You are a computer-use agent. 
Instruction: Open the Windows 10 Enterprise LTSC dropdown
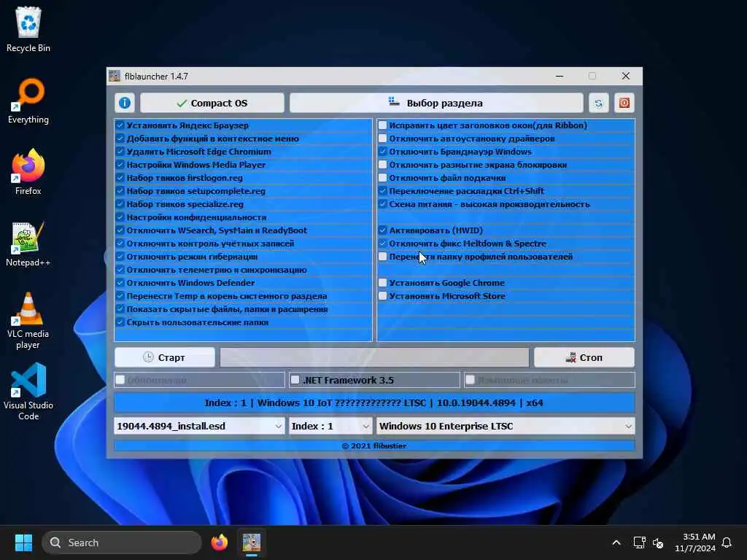tap(506, 426)
